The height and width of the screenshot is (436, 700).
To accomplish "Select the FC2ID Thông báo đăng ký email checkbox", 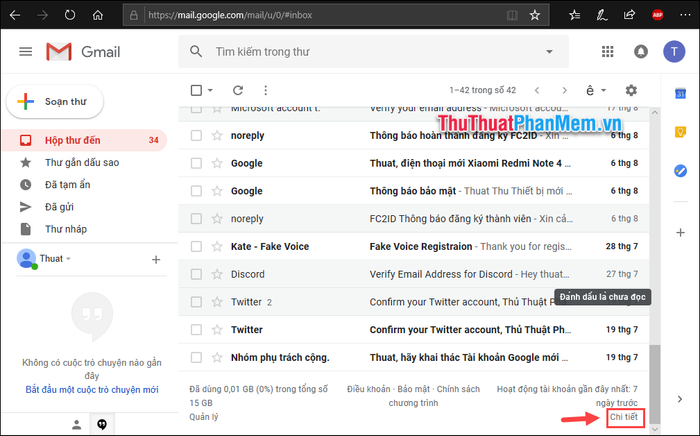I will click(x=196, y=219).
